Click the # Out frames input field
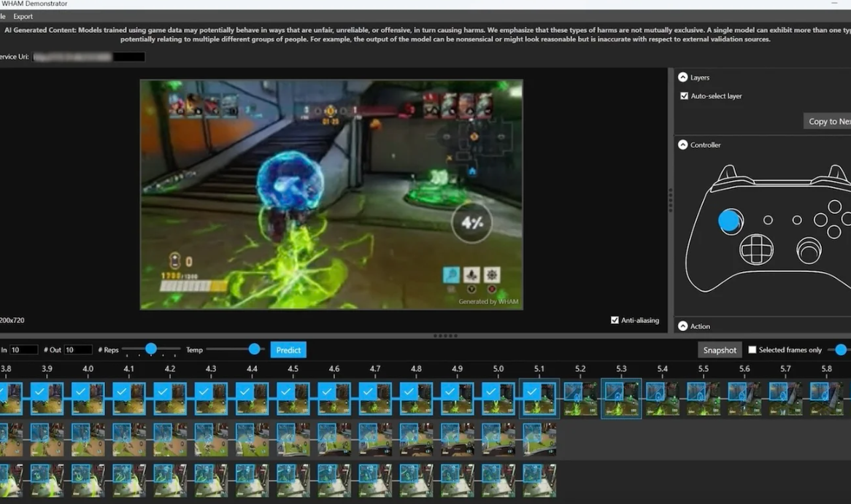This screenshot has height=504, width=851. (78, 350)
